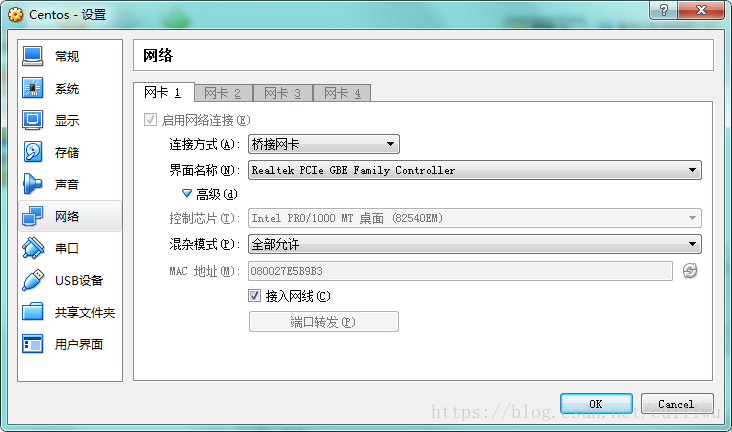
Task: Switch to the 网卡 3 tab
Action: click(x=282, y=93)
